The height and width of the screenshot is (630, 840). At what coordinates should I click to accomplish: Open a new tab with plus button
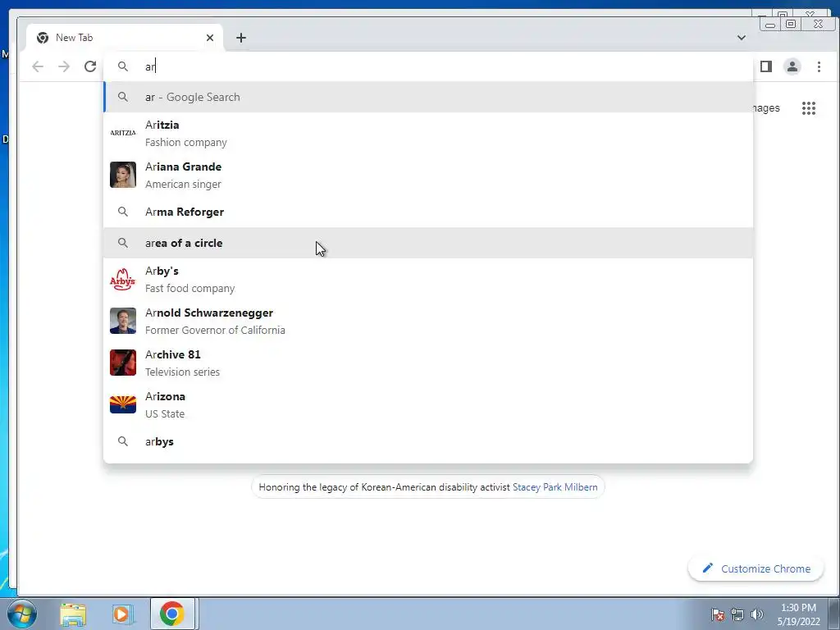(241, 38)
